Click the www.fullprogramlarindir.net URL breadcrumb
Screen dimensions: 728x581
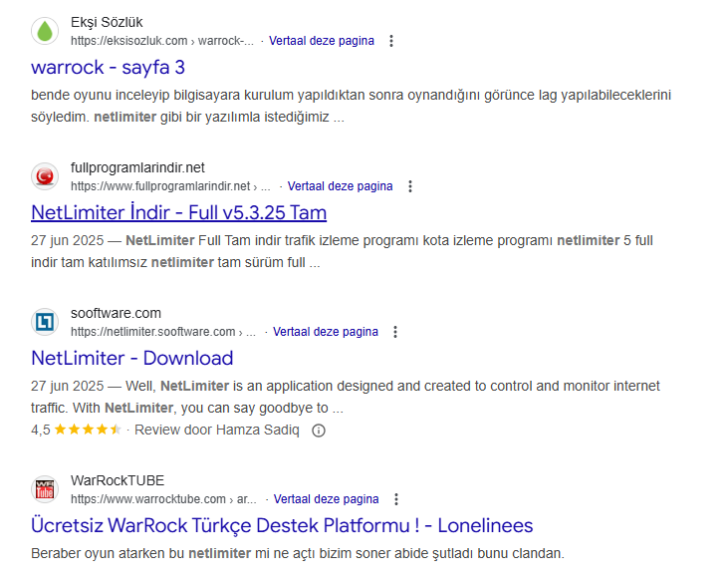tap(170, 186)
